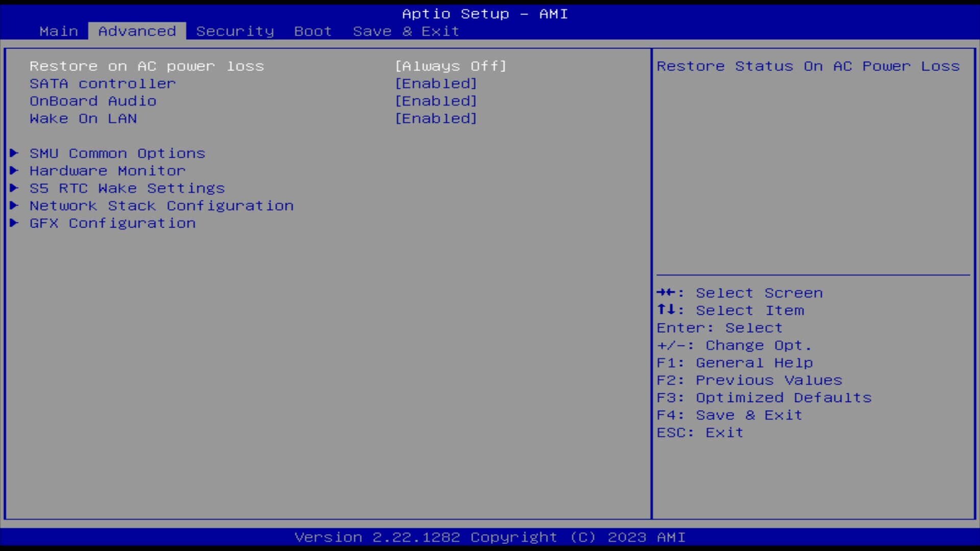This screenshot has width=980, height=551.
Task: Toggle SATA controller [Enabled] value
Action: 436,84
